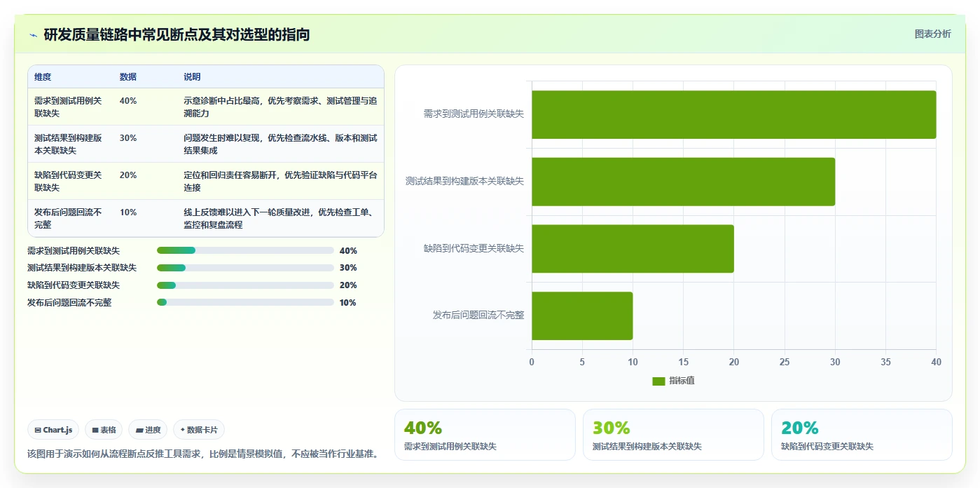Screen dimensions: 980x488
Task: Click the 需求到测试用例关联缺失 progress bar
Action: click(x=245, y=250)
